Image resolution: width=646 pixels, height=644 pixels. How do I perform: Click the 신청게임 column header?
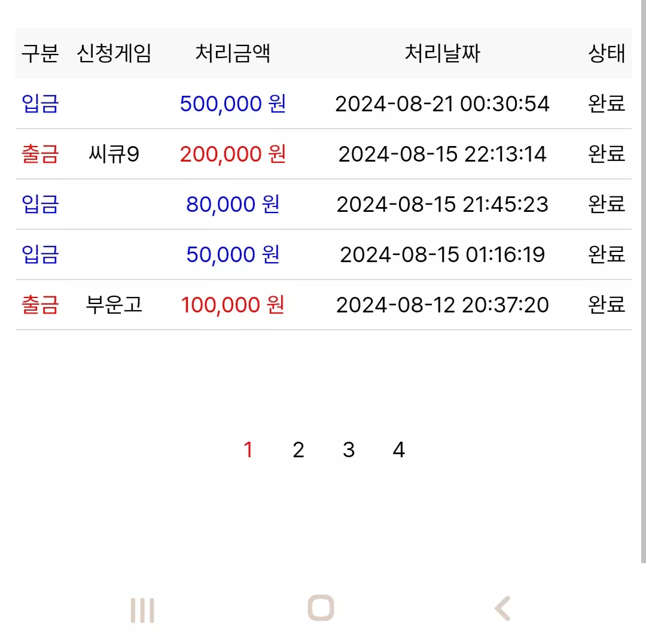tap(114, 53)
